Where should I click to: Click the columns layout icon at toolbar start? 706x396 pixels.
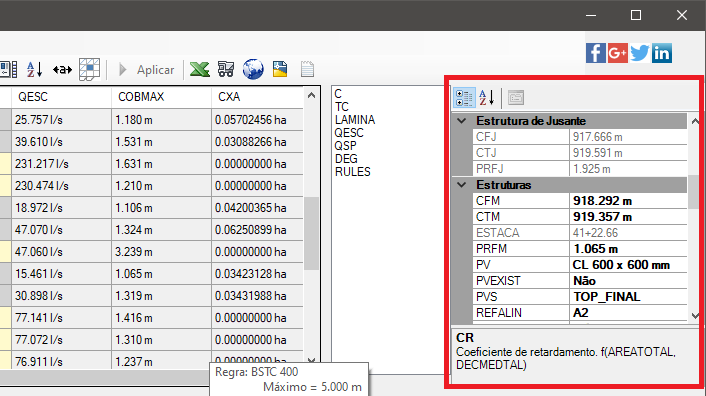[x=9, y=70]
